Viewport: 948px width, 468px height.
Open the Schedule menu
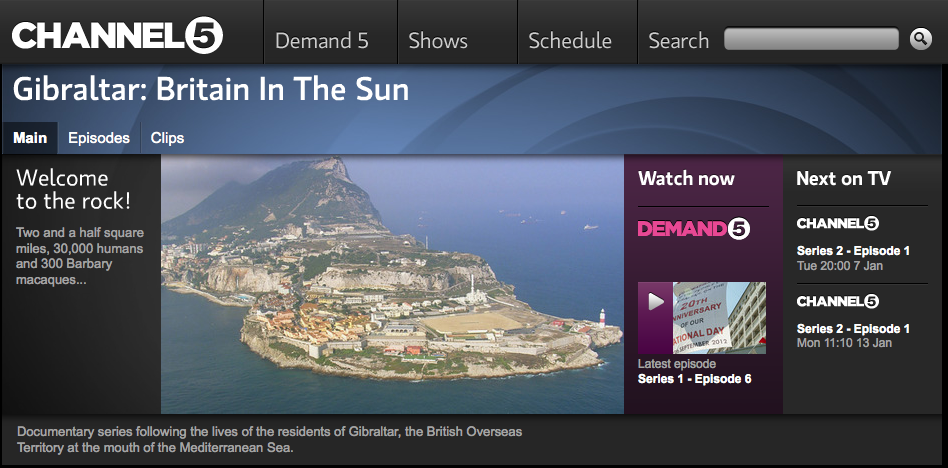(x=570, y=41)
